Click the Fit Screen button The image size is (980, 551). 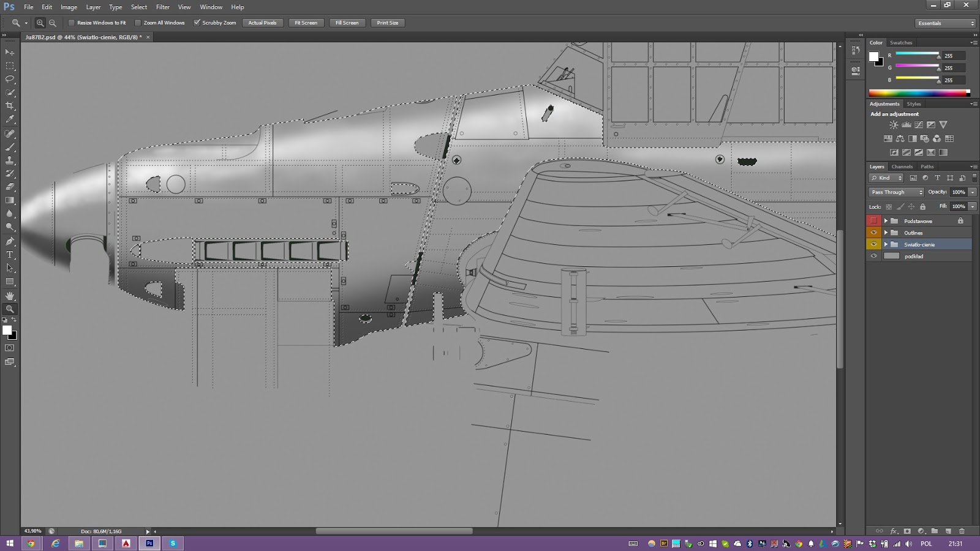click(x=306, y=23)
